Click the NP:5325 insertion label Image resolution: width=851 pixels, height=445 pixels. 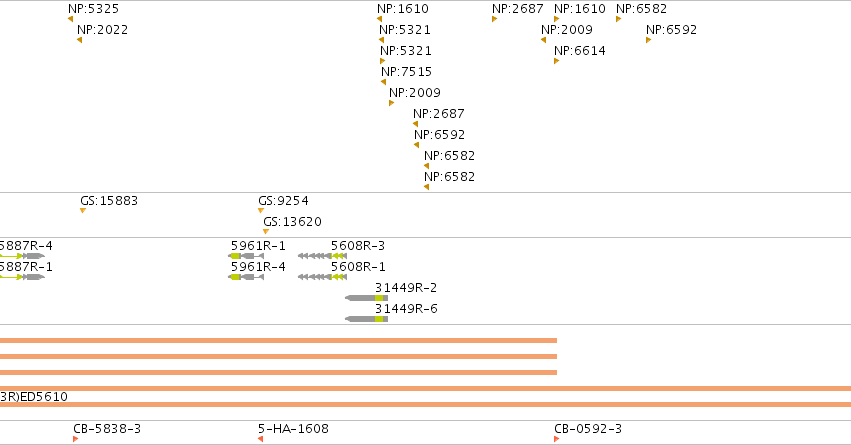(x=93, y=9)
